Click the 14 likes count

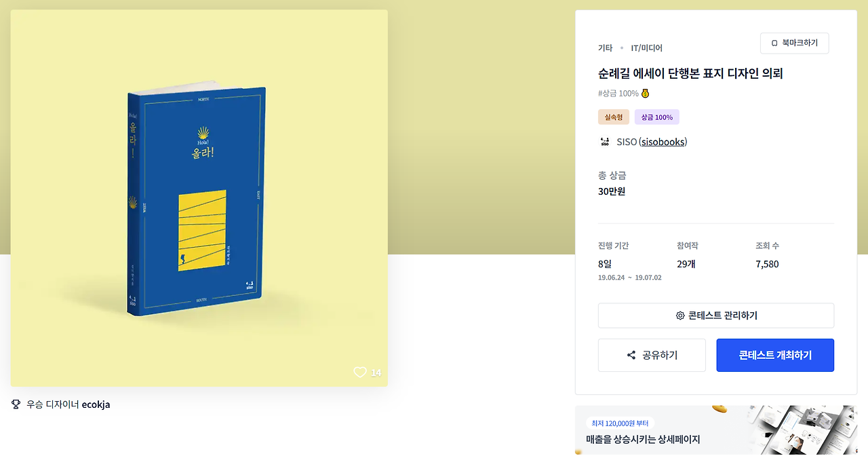point(376,373)
